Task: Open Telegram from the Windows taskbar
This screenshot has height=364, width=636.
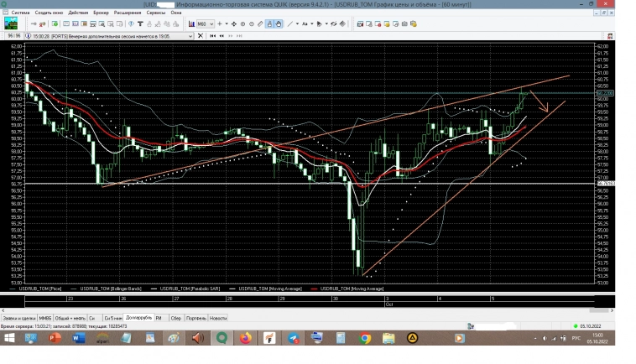Action: coord(293,338)
